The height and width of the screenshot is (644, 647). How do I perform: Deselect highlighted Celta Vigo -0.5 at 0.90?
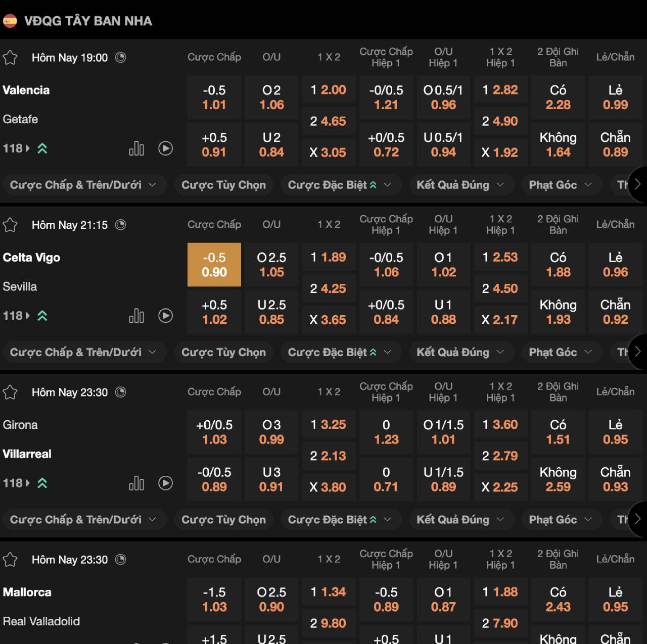[214, 265]
